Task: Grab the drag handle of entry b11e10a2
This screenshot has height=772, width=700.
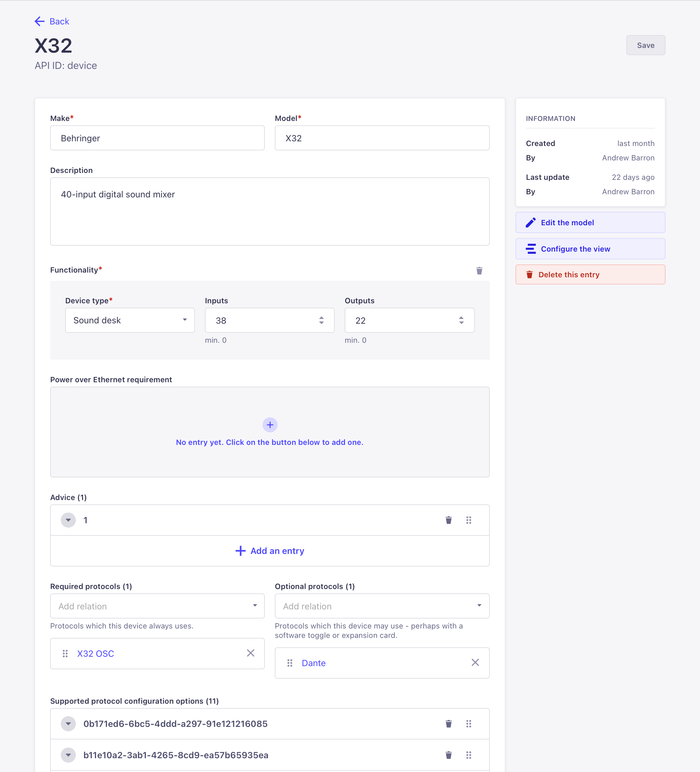Action: point(469,755)
